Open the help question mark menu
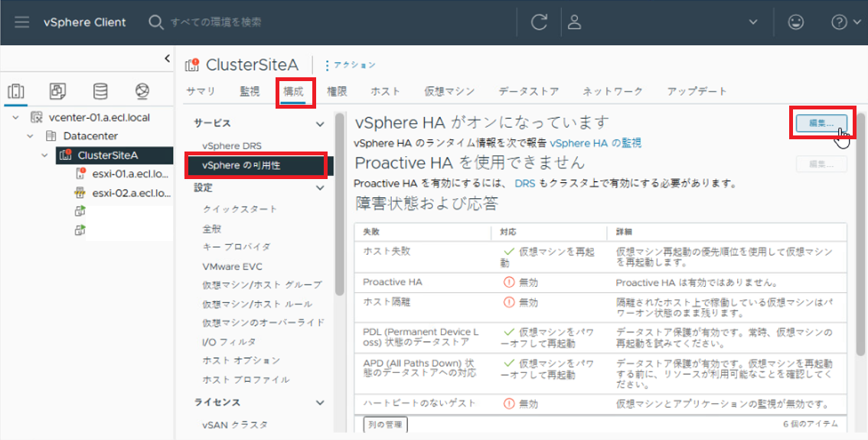This screenshot has height=440, width=868. (840, 22)
